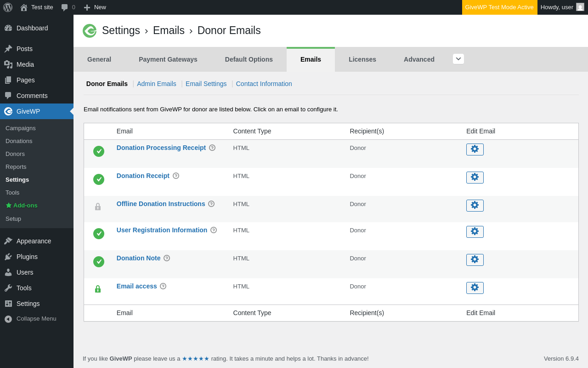This screenshot has width=588, height=368.
Task: Toggle green status check for Donation Processing Receipt
Action: pos(99,151)
